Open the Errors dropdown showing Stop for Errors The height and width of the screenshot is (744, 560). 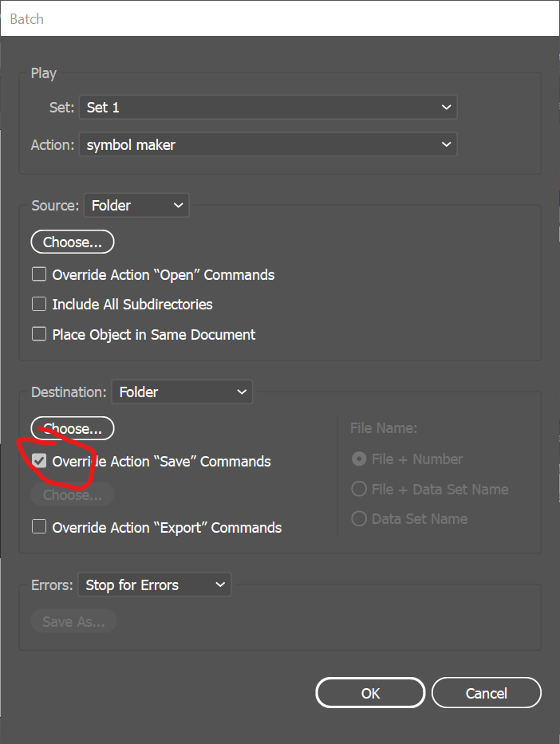tap(154, 585)
